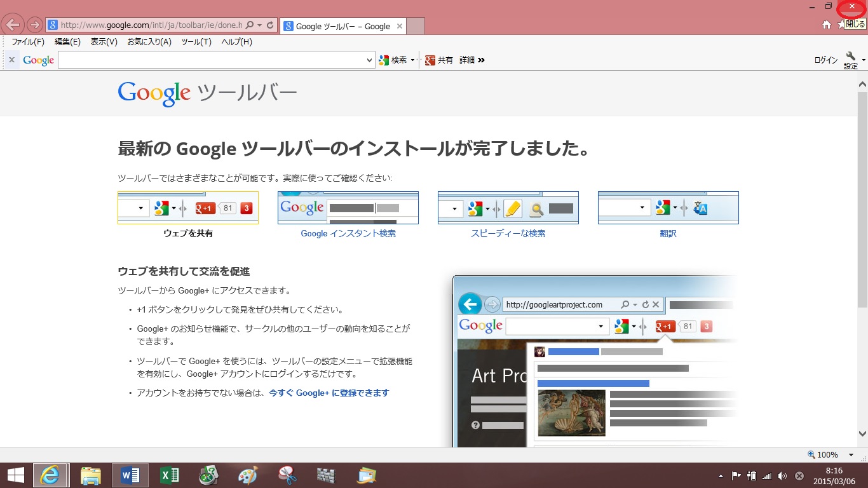Click ログイン on the Google Toolbar

[826, 60]
